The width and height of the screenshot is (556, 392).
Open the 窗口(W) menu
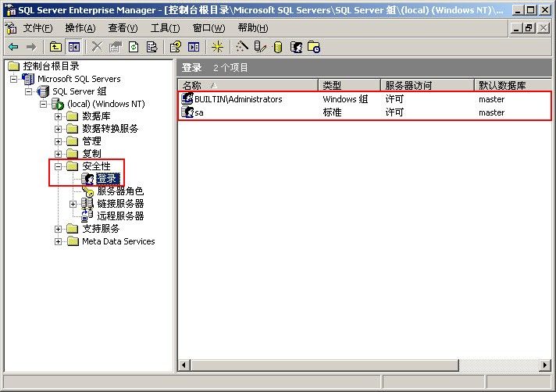pyautogui.click(x=208, y=28)
